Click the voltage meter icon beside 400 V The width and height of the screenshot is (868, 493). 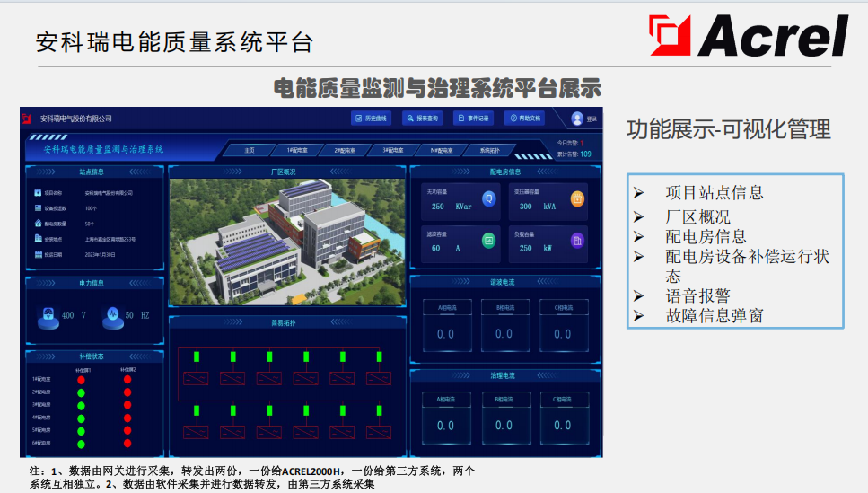[x=48, y=317]
